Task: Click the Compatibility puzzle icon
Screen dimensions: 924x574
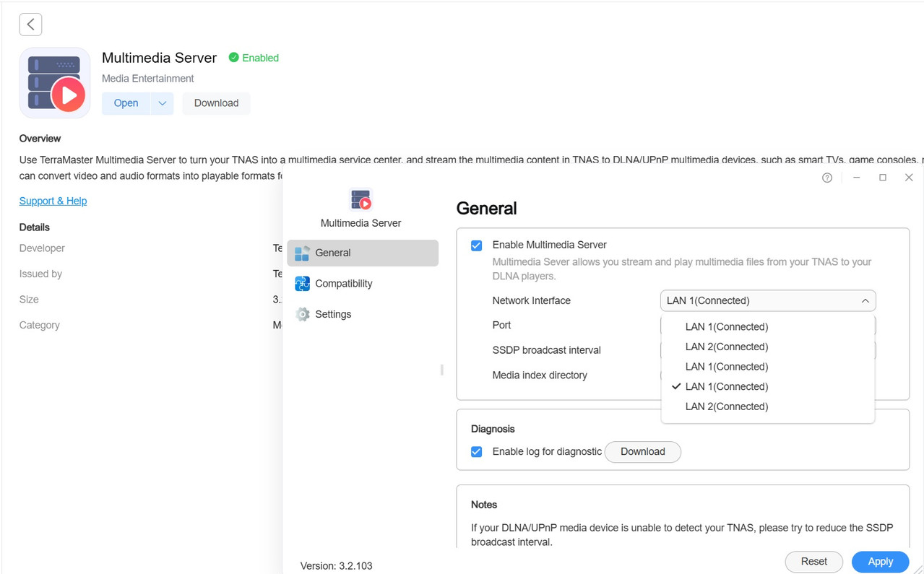Action: point(302,284)
